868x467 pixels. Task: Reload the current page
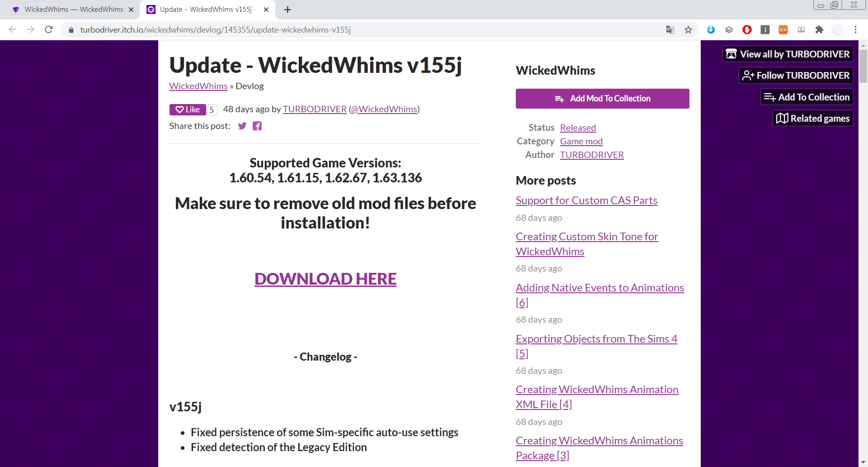click(49, 30)
